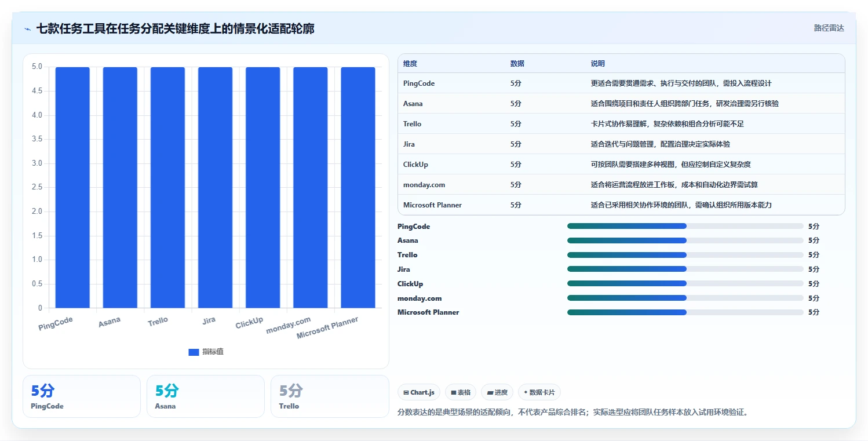This screenshot has width=868, height=441.
Task: Click Microsoft Planner cell in the table
Action: [432, 205]
